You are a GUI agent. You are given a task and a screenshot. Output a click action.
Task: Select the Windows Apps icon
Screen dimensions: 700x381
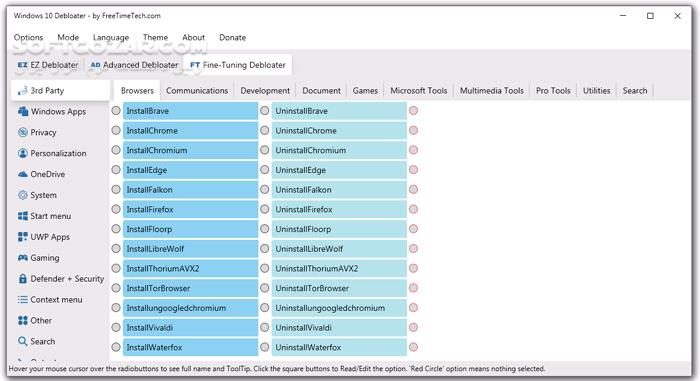[x=23, y=111]
